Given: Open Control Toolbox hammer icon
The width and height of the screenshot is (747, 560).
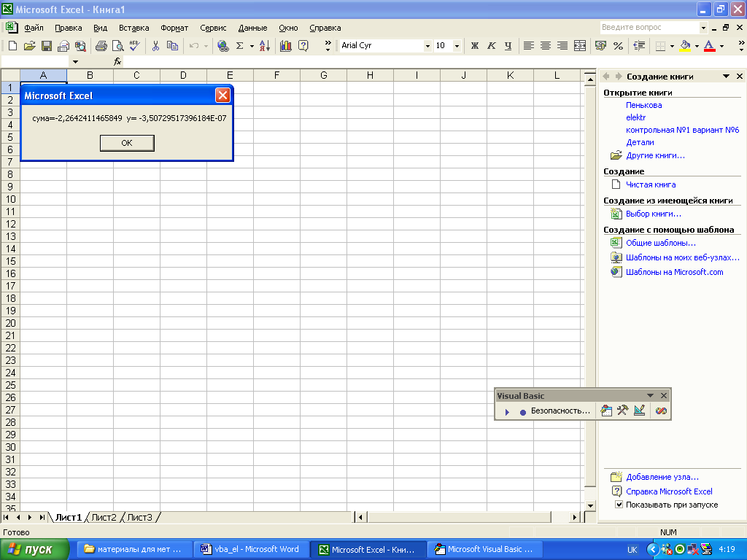Looking at the screenshot, I should click(x=623, y=411).
